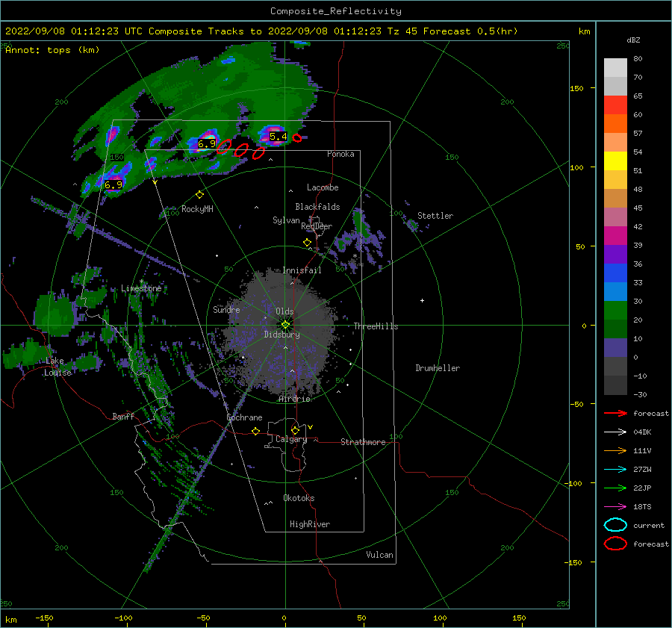
Task: Click the Calgary city label
Action: coord(291,439)
